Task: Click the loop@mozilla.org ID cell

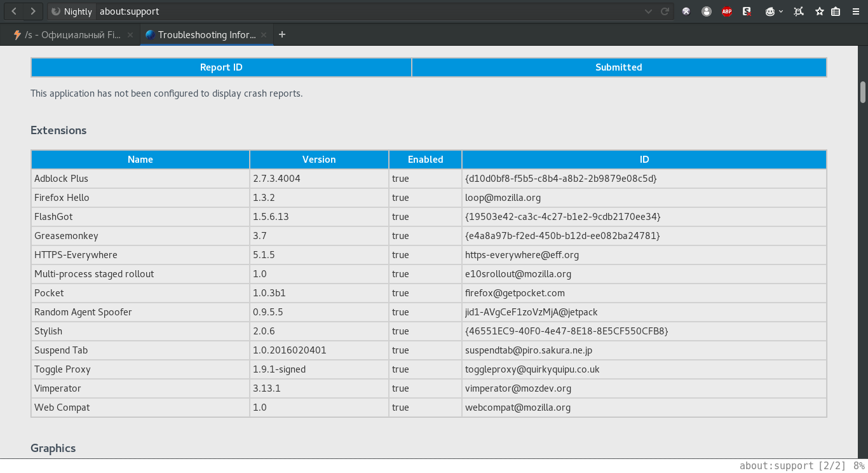Action: coord(644,198)
